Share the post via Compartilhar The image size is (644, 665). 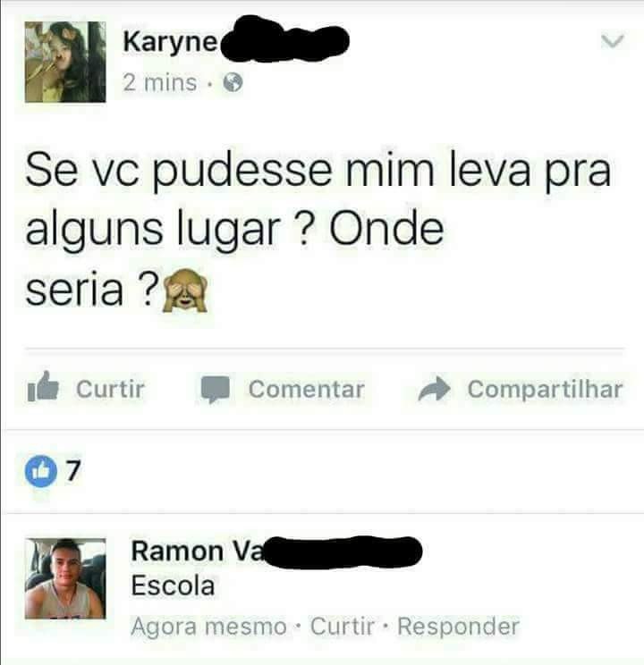point(545,390)
